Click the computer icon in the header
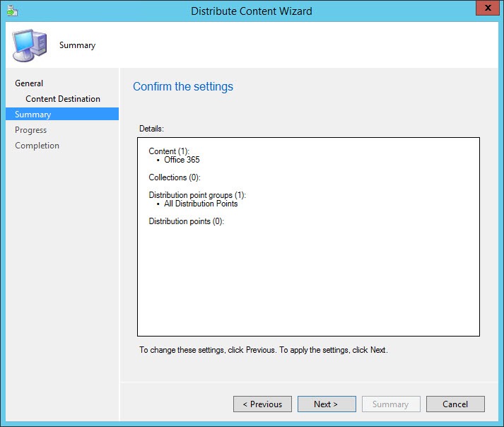 30,45
